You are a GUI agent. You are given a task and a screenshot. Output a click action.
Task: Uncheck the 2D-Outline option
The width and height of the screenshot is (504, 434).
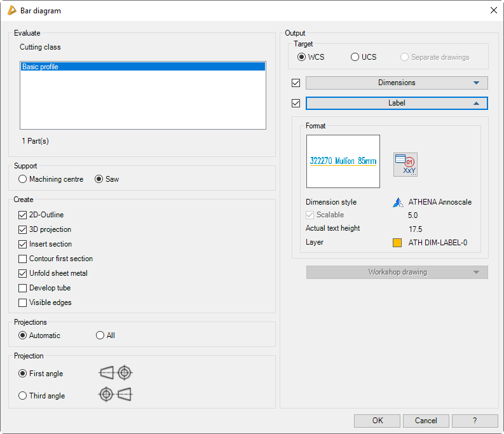(24, 215)
